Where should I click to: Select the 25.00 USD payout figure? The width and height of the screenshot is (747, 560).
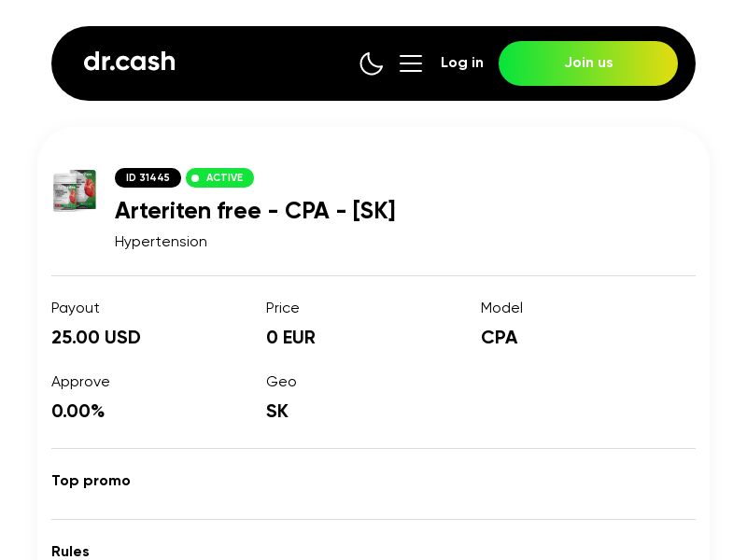96,337
